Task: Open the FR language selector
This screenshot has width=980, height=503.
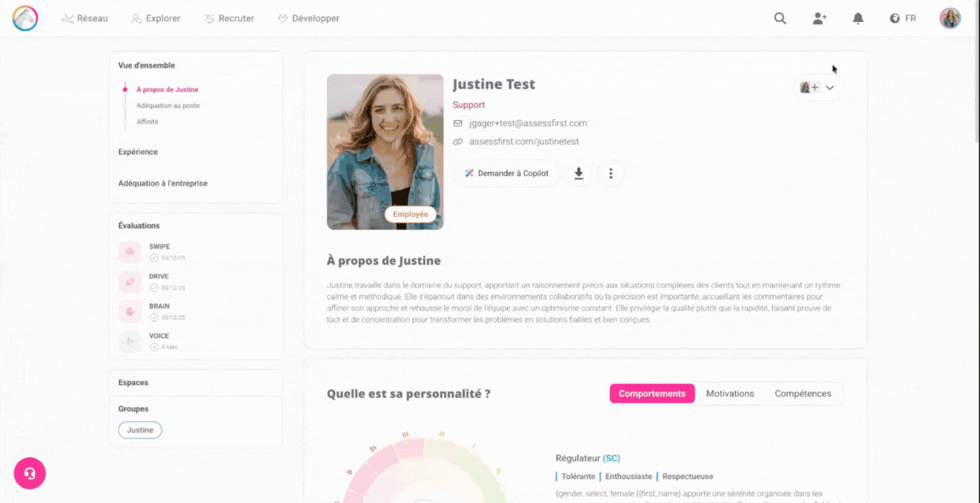Action: point(903,18)
